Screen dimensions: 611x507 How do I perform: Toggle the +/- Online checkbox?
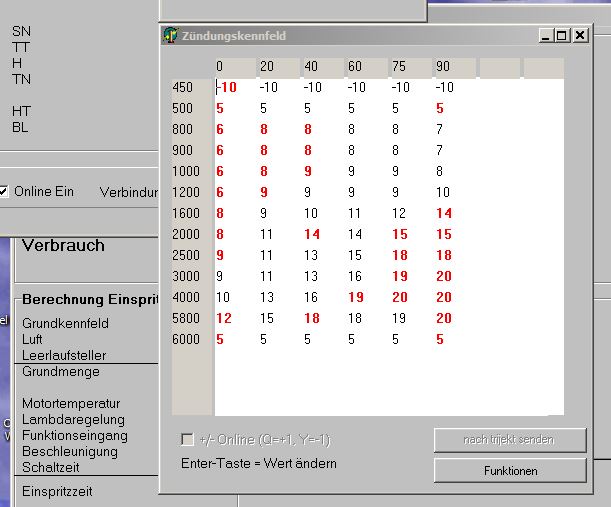[187, 440]
